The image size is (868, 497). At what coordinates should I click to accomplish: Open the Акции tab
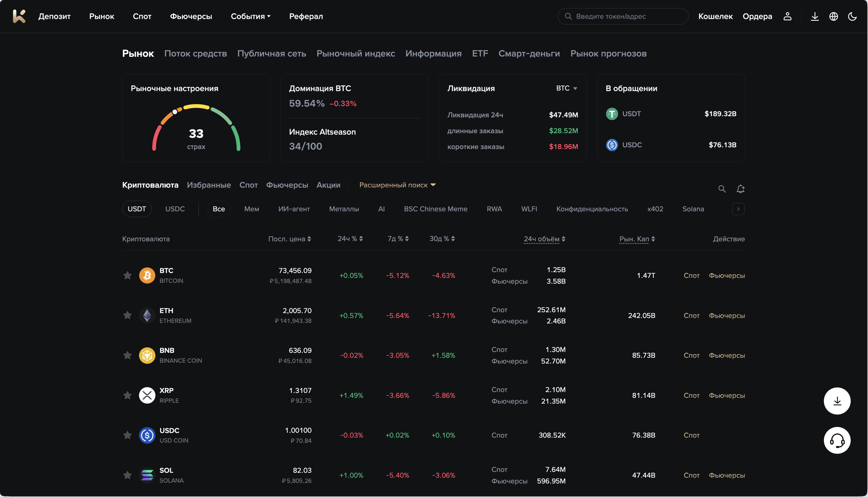(x=328, y=185)
